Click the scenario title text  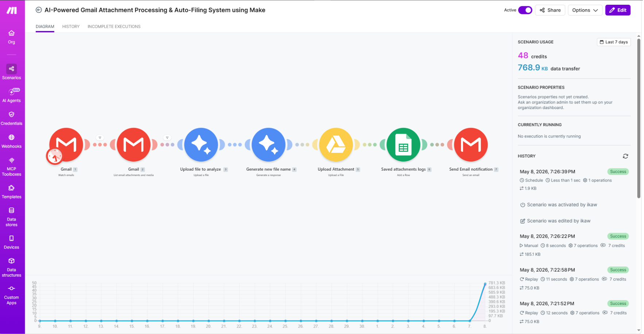[155, 10]
